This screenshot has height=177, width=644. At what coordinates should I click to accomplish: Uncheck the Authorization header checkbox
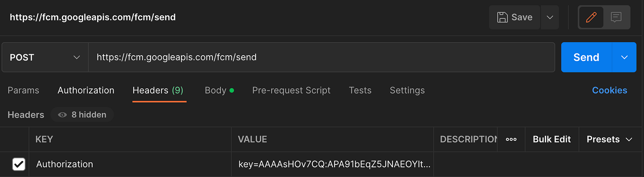[x=19, y=164]
